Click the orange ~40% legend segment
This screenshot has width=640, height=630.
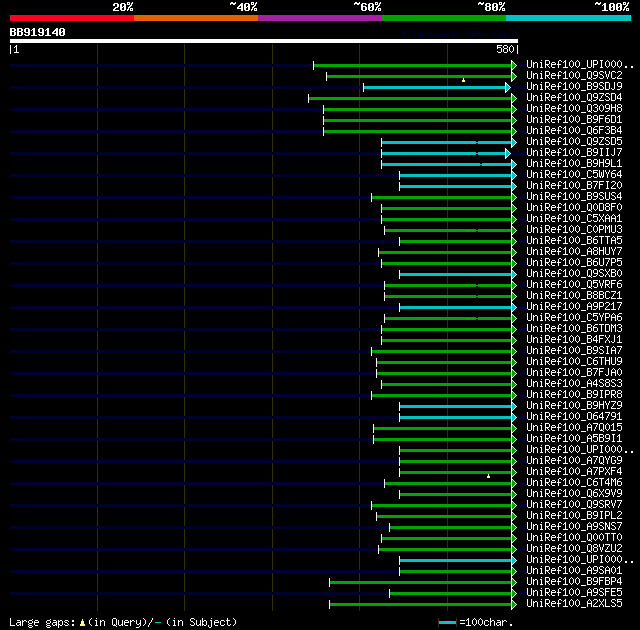[196, 18]
